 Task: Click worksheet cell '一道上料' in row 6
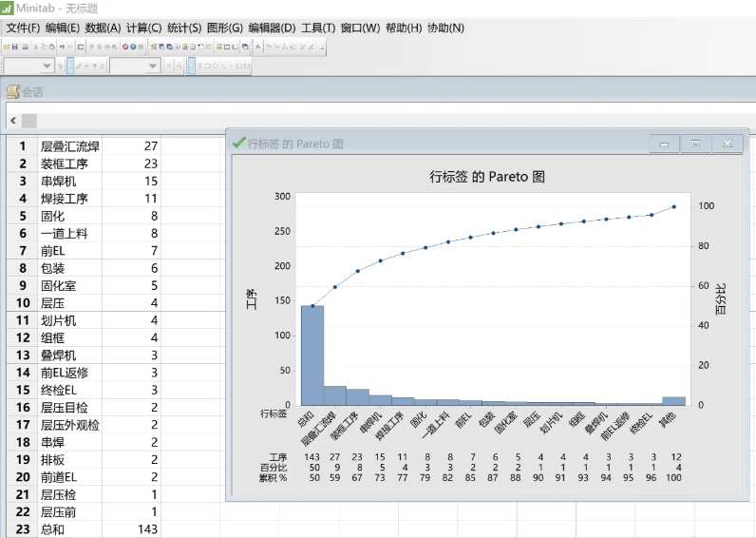coord(70,234)
